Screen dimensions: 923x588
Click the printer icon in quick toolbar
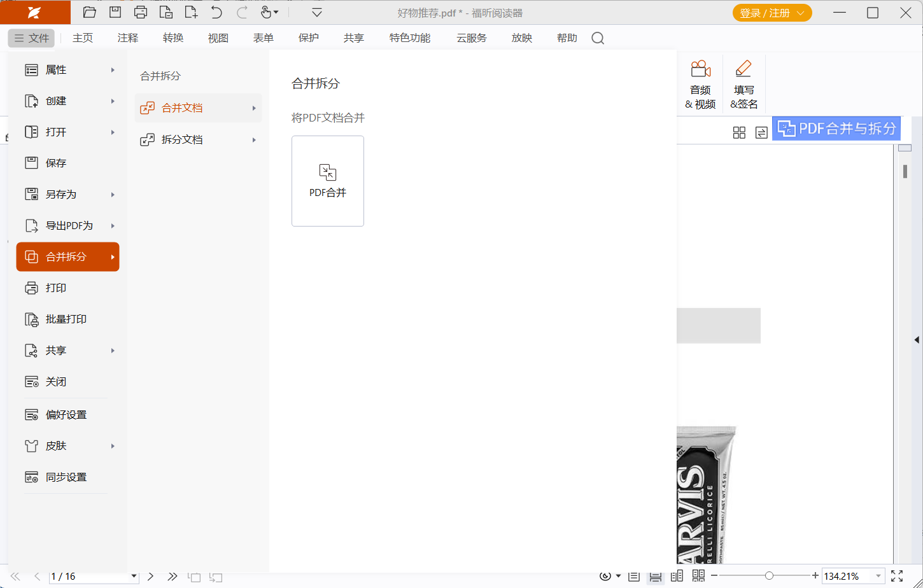click(x=141, y=12)
